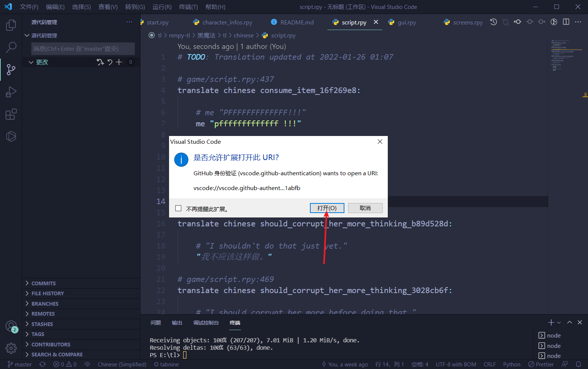Expand the SEARCH & COMPARE section

point(81,355)
